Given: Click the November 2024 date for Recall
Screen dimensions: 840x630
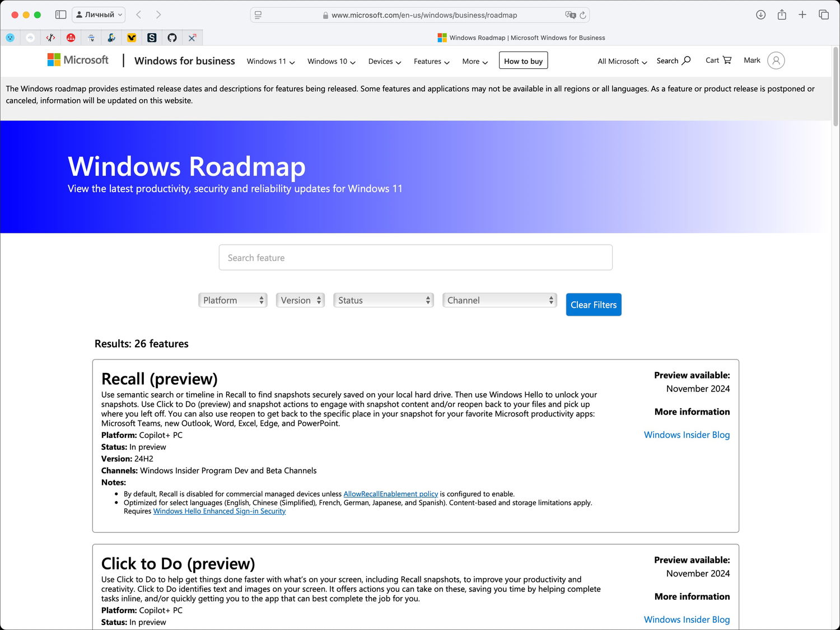Looking at the screenshot, I should pos(698,389).
